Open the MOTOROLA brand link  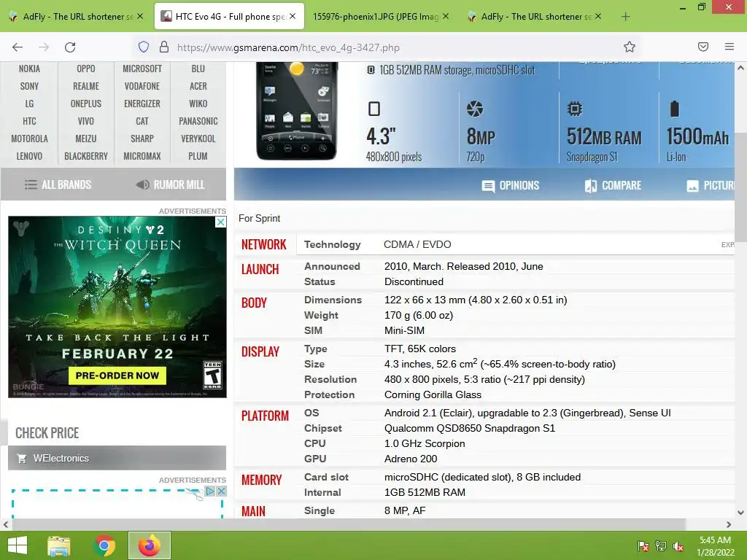tap(29, 139)
